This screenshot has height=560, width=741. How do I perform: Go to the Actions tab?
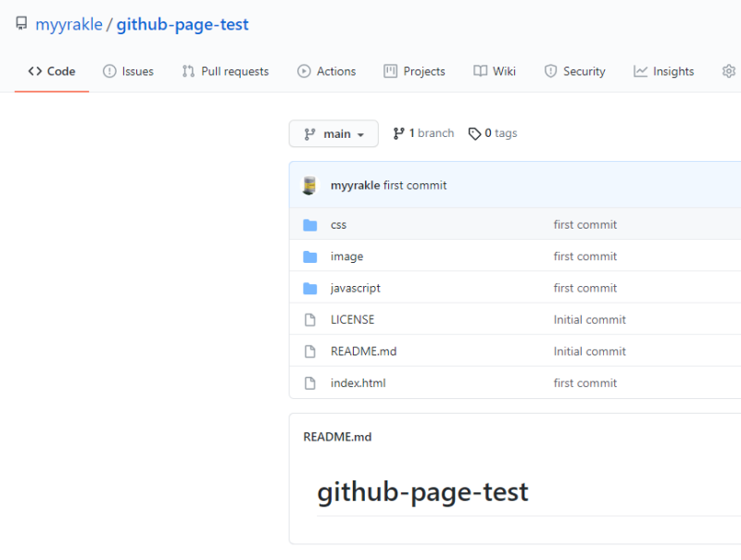(x=326, y=71)
